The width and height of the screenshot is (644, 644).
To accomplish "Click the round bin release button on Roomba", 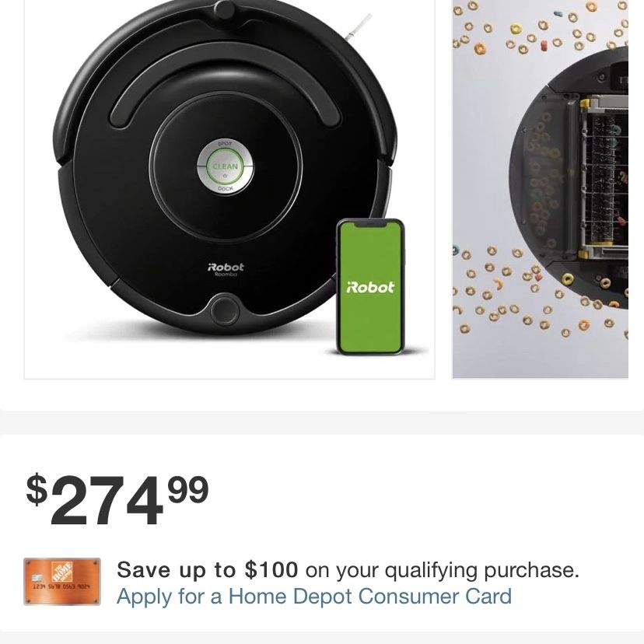I will click(224, 310).
